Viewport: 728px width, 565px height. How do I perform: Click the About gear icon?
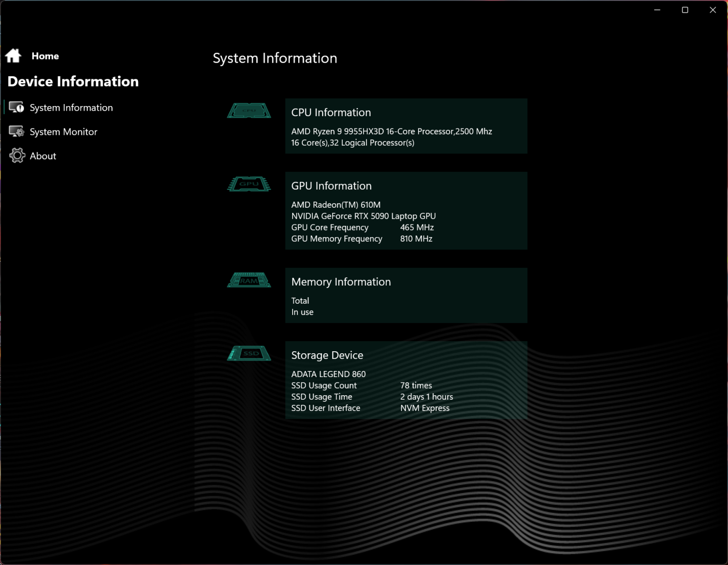(x=17, y=156)
